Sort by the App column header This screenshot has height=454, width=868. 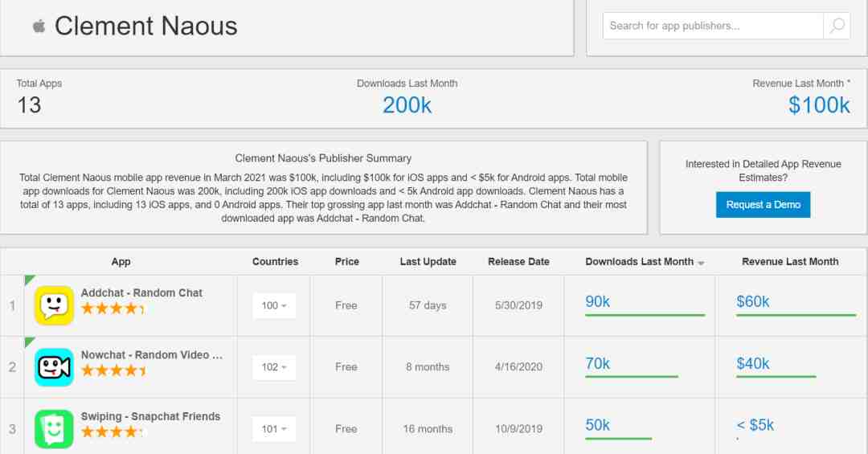click(121, 262)
